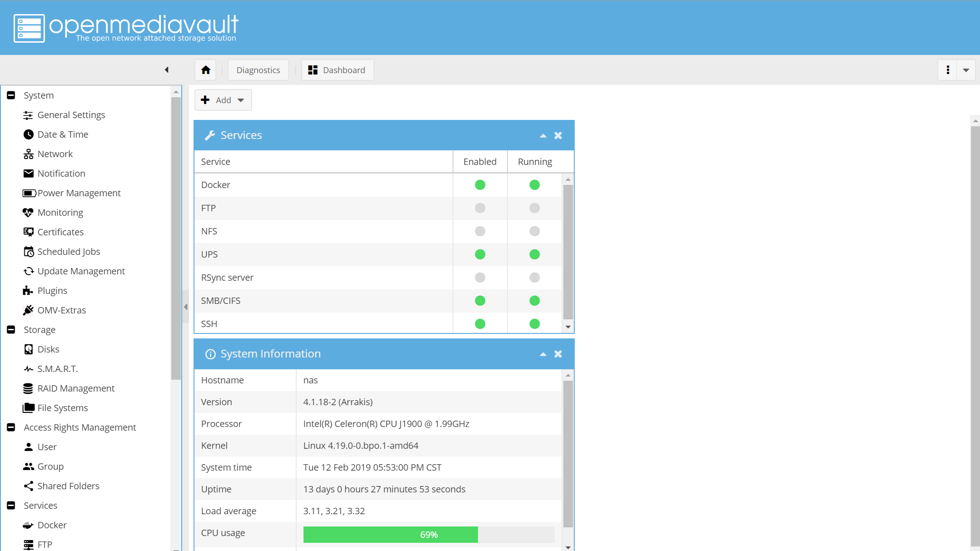
Task: Select Monitoring in the sidebar
Action: tap(60, 213)
